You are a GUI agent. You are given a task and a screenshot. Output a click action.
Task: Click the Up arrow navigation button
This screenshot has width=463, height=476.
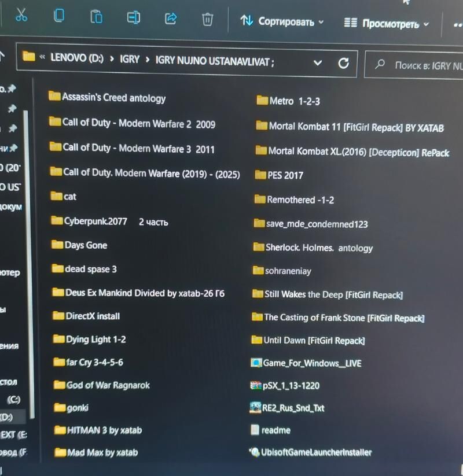click(x=2, y=56)
